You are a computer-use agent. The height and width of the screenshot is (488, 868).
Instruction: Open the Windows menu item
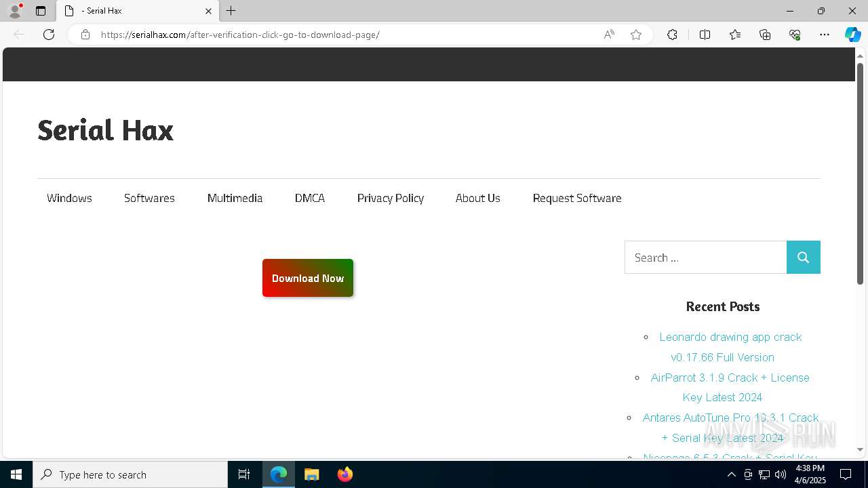[x=69, y=198]
